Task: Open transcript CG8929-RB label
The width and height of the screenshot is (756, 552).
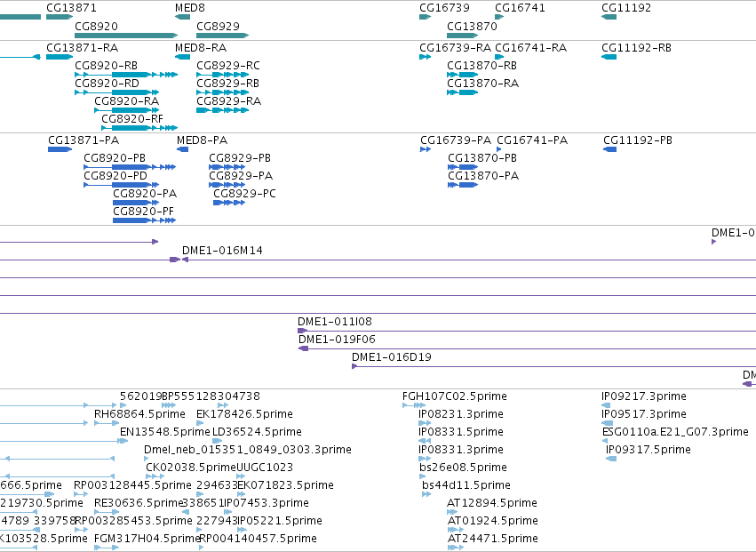Action: point(227,83)
